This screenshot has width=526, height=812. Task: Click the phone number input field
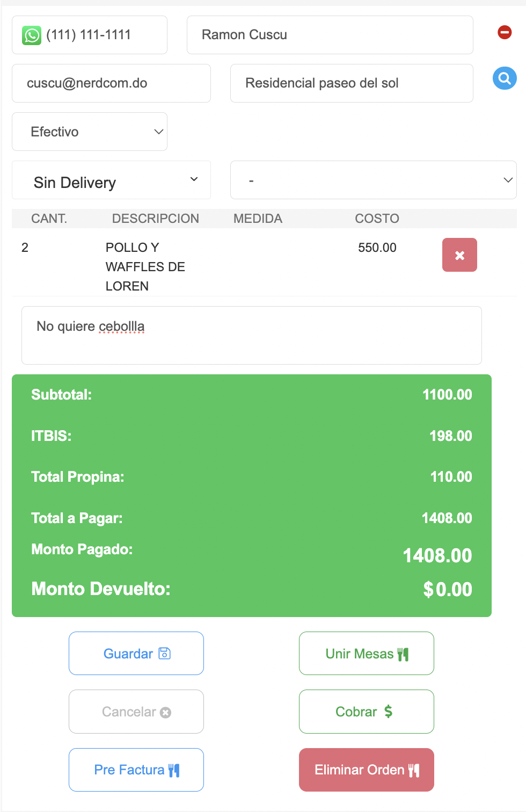click(102, 35)
